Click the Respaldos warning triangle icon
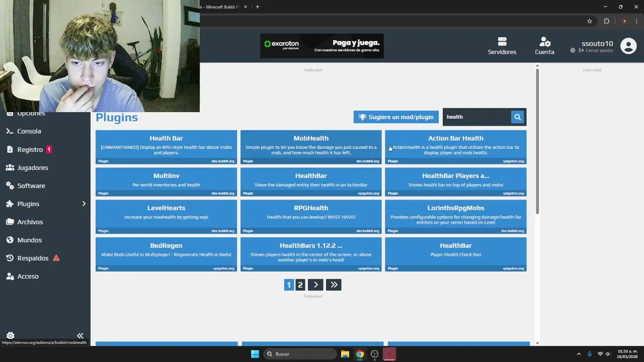The width and height of the screenshot is (644, 362). (56, 258)
